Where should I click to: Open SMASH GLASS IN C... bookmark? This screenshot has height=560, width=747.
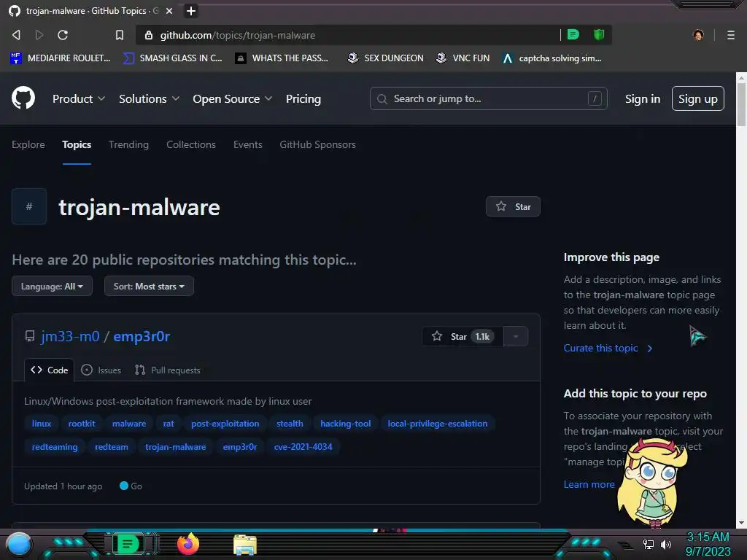point(172,58)
